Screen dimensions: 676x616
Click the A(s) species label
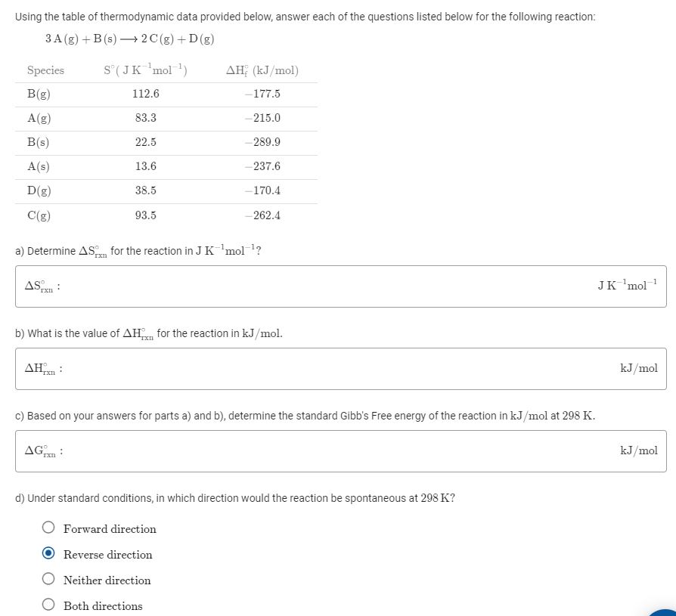[x=38, y=166]
